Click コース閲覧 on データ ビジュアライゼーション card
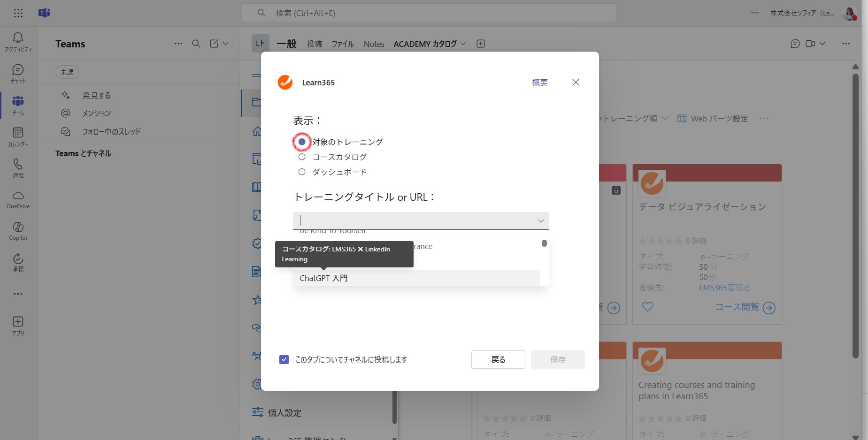868x440 pixels. point(745,307)
